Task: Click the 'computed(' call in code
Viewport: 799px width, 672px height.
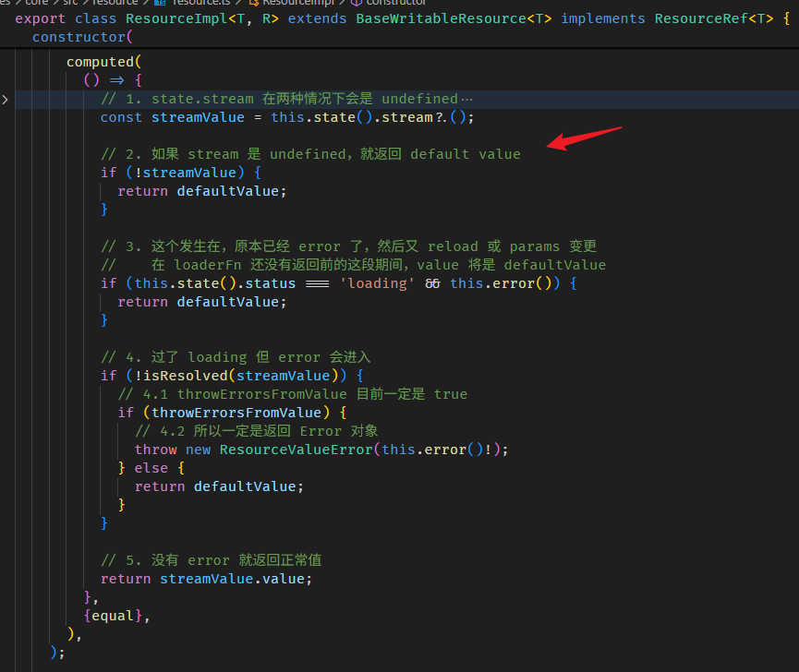Action: 104,62
